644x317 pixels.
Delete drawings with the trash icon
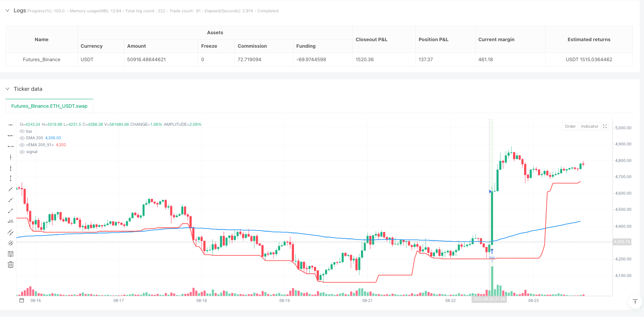[11, 265]
